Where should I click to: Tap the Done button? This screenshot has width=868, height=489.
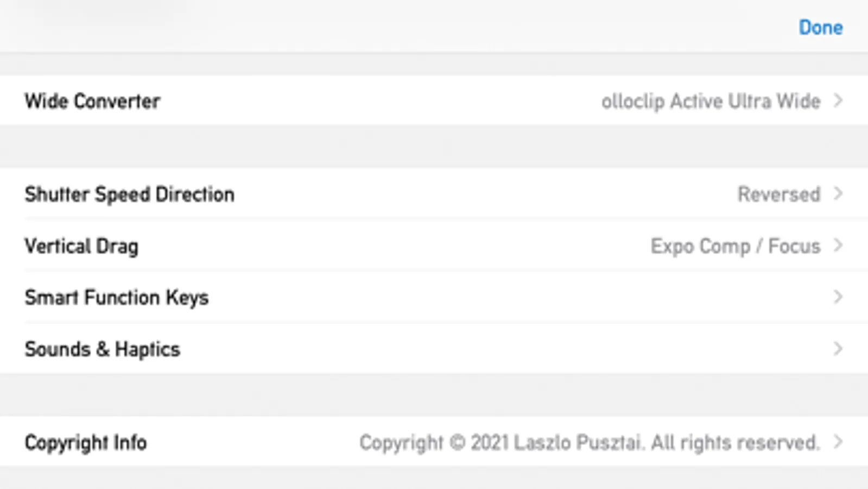point(820,28)
